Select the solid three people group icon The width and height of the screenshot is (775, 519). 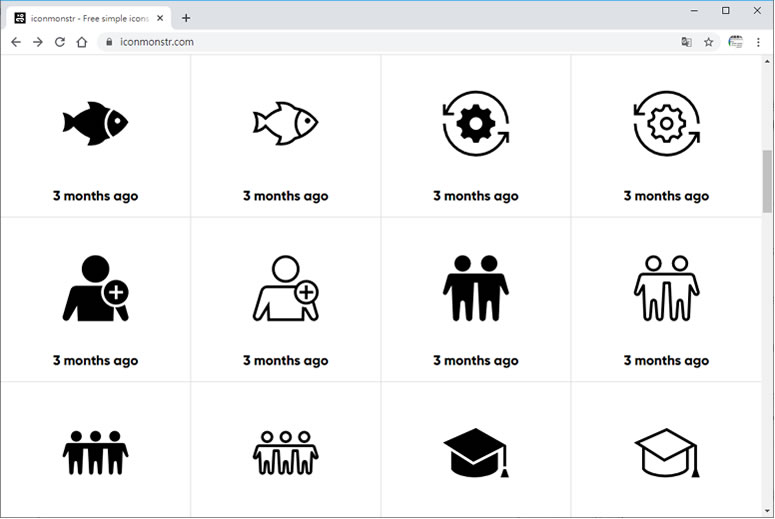pyautogui.click(x=95, y=452)
